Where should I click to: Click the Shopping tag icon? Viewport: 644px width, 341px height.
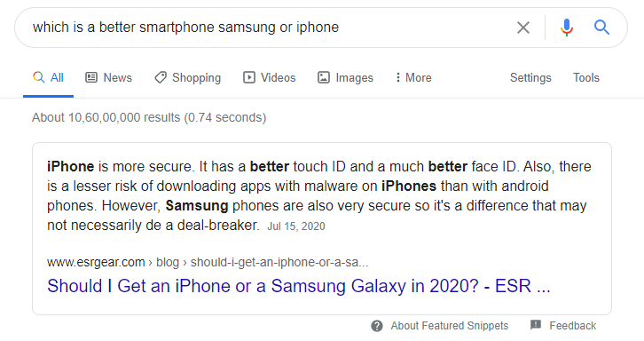(x=161, y=77)
